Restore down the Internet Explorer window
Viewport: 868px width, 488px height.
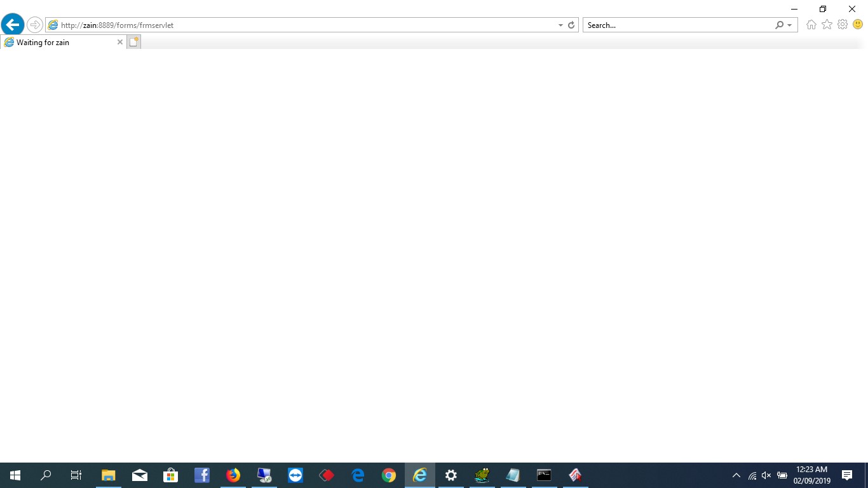pos(823,9)
